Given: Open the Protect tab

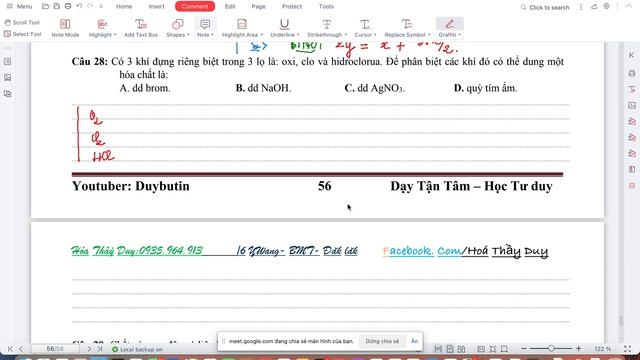Looking at the screenshot, I should [x=292, y=7].
